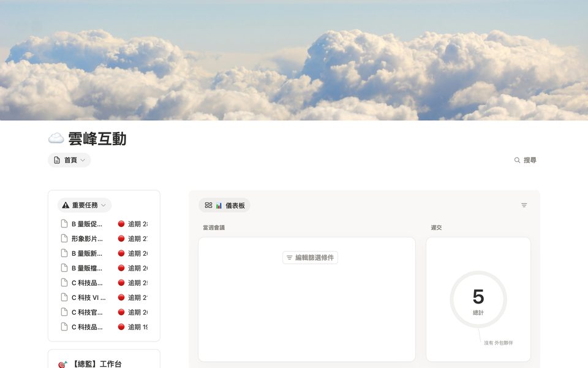Open the filter icon in the dashboard panel header
Screen dimensions: 588x368
(x=524, y=205)
